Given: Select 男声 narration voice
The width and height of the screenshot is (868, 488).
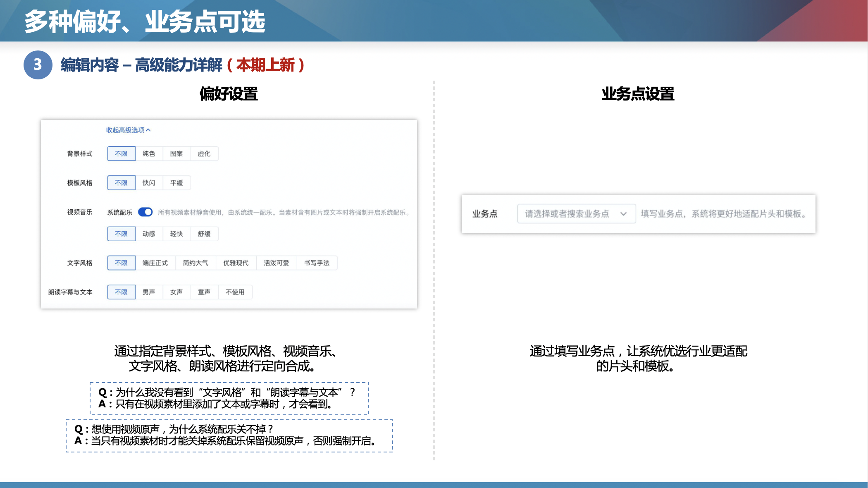Looking at the screenshot, I should [149, 292].
